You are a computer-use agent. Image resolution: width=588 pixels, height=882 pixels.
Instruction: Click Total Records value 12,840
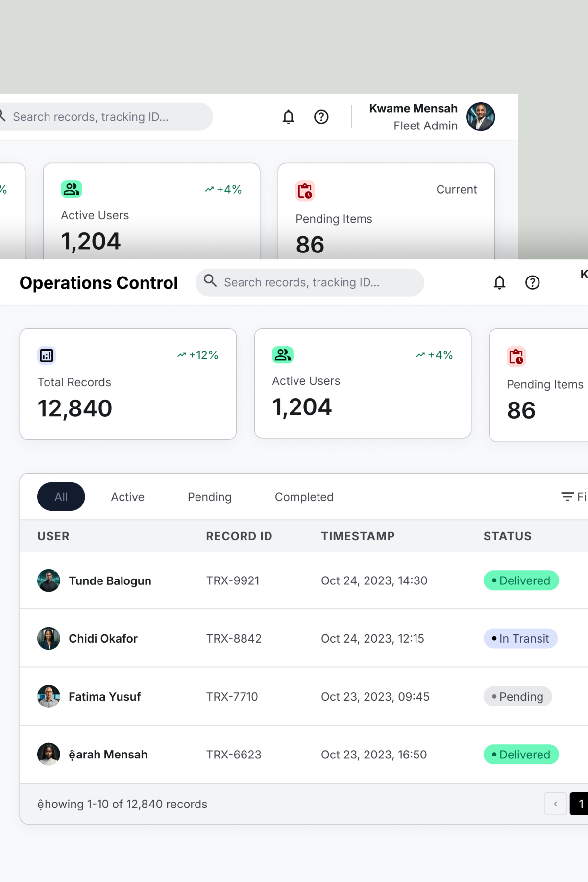point(75,408)
